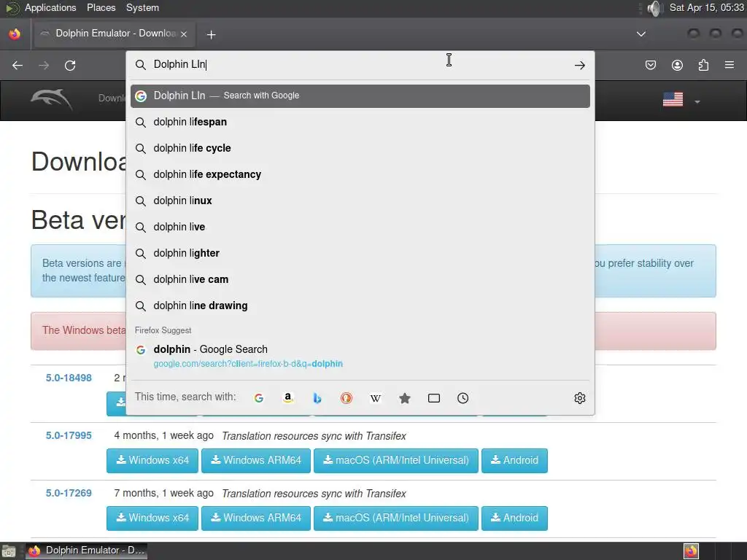The height and width of the screenshot is (560, 747).
Task: Download Windows x64 for 5.0-17995
Action: click(x=152, y=461)
